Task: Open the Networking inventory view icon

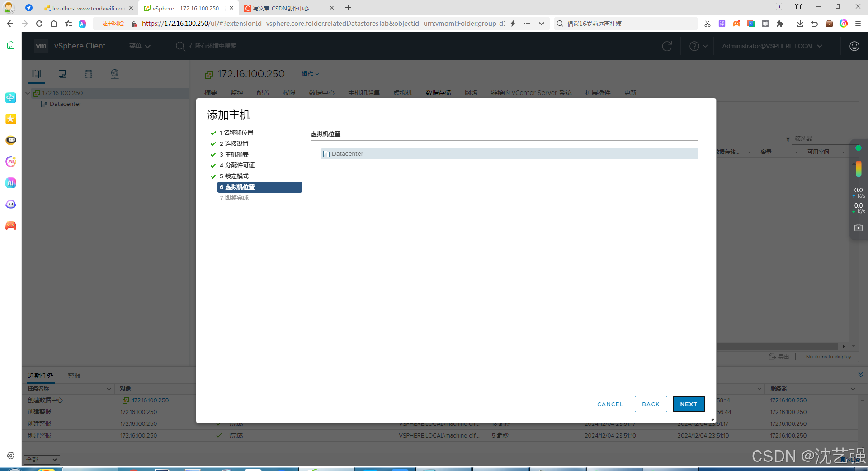Action: pos(115,74)
